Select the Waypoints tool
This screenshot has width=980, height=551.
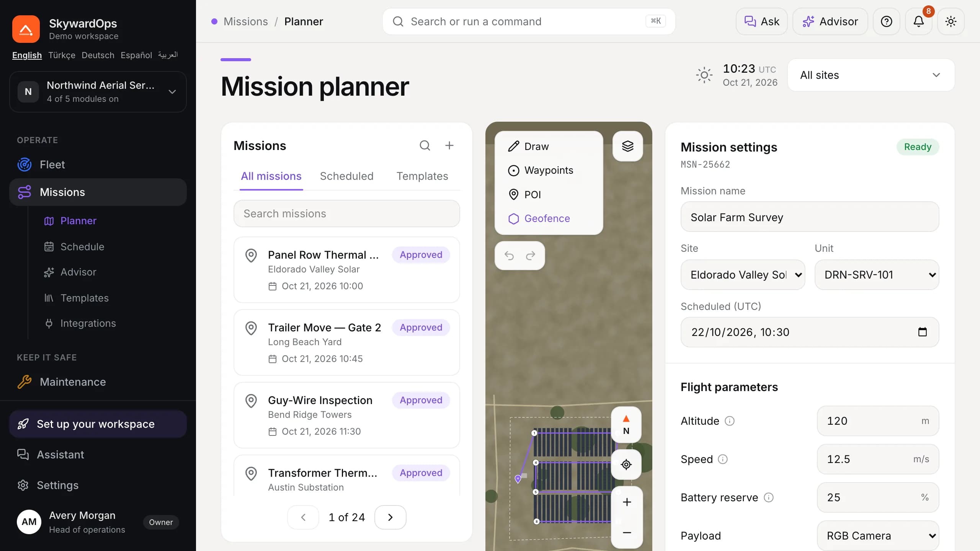point(549,170)
